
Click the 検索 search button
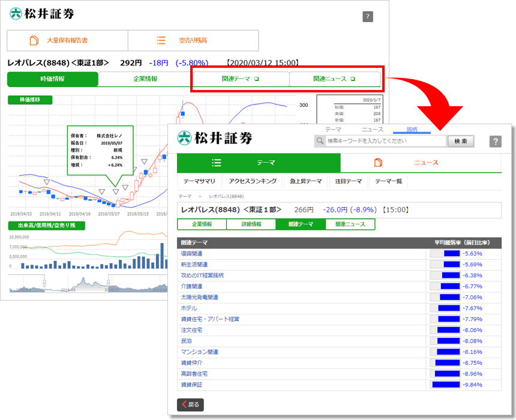point(461,141)
